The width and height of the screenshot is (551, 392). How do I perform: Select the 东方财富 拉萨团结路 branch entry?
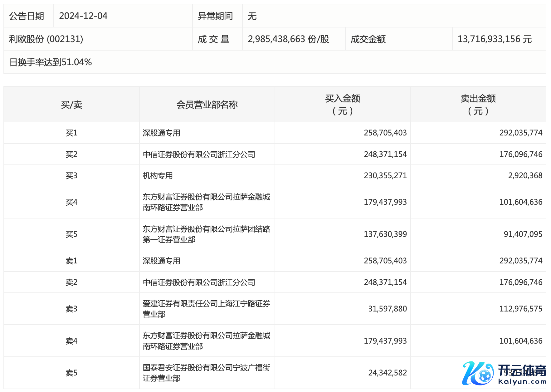pos(206,234)
